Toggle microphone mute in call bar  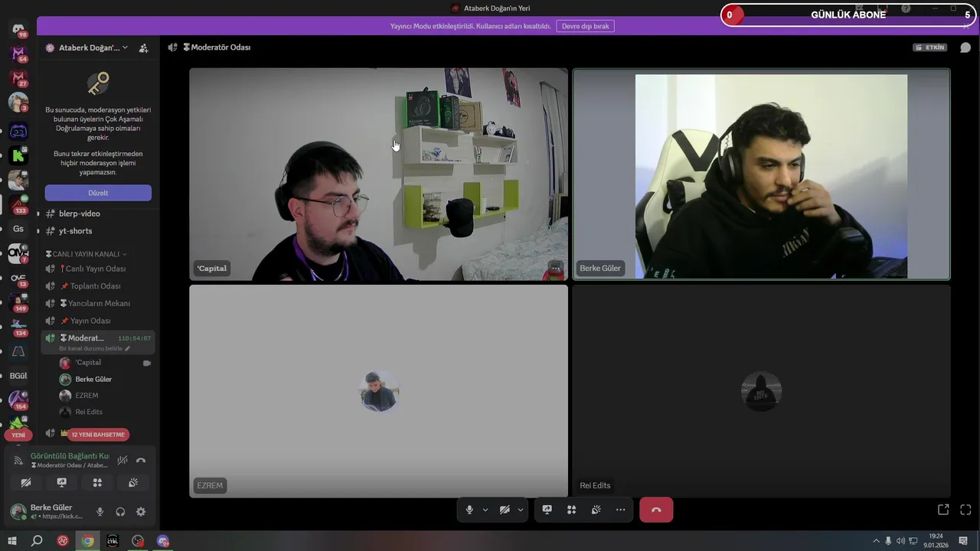(x=469, y=510)
